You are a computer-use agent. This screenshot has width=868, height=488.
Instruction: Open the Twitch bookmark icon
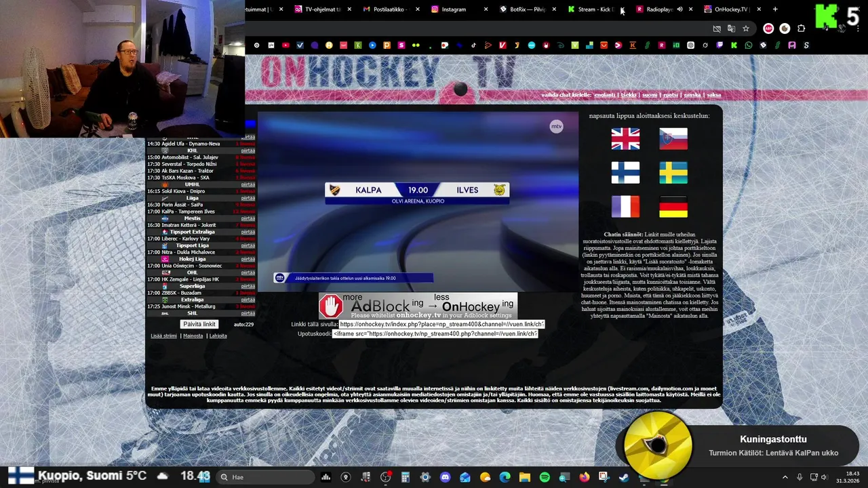click(x=719, y=45)
